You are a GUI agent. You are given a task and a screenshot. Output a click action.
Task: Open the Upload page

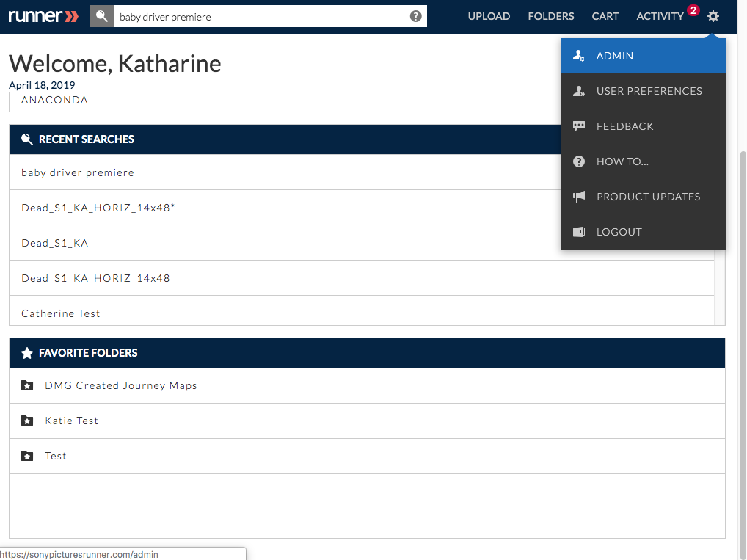[x=489, y=16]
